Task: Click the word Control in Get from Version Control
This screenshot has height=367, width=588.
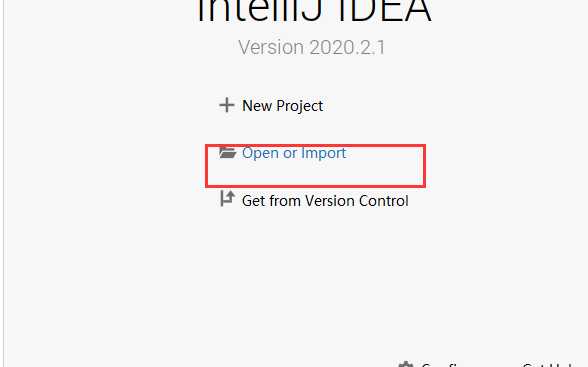Action: pos(384,201)
